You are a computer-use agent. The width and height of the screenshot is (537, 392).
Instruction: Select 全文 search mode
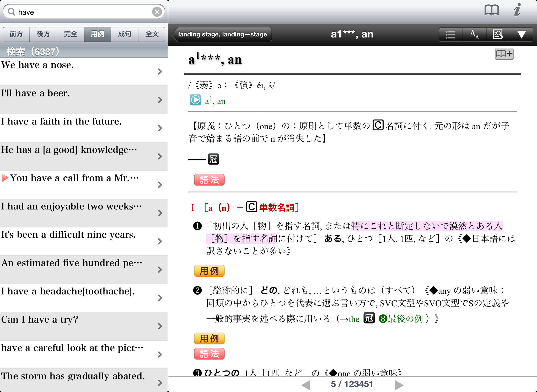[x=152, y=34]
